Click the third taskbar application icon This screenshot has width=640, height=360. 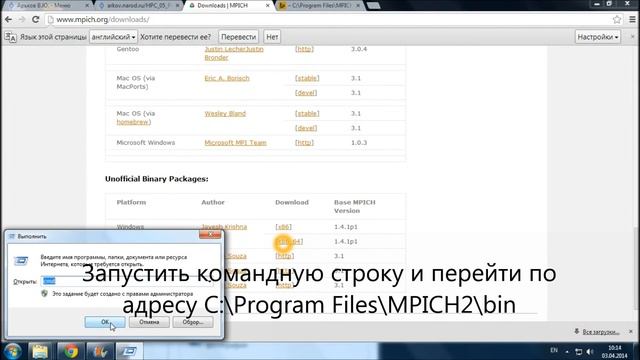pos(100,351)
